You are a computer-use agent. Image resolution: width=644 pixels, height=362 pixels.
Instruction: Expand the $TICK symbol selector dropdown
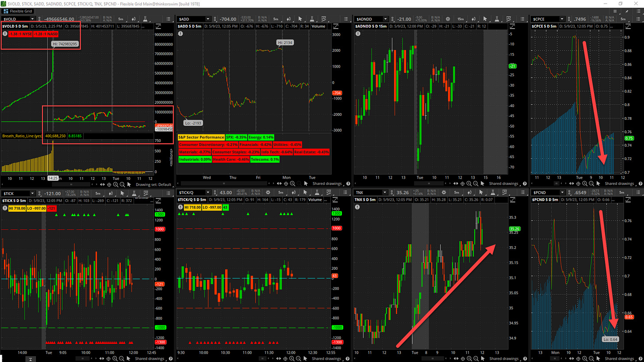(32, 193)
